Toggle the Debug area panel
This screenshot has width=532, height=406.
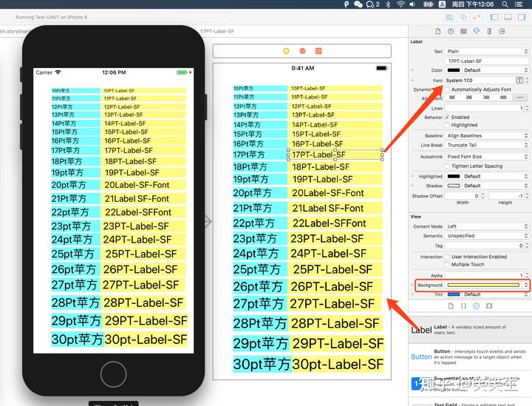508,17
